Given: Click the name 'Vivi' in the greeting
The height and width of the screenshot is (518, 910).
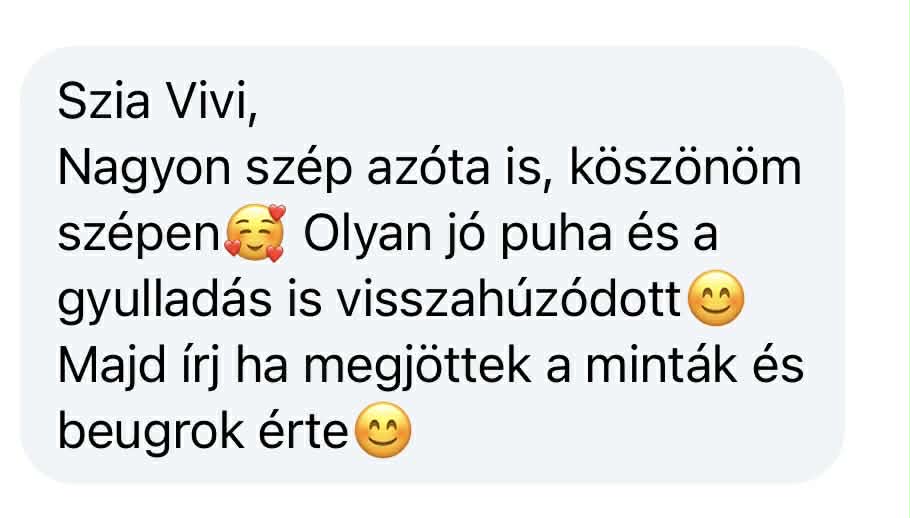Looking at the screenshot, I should [211, 102].
